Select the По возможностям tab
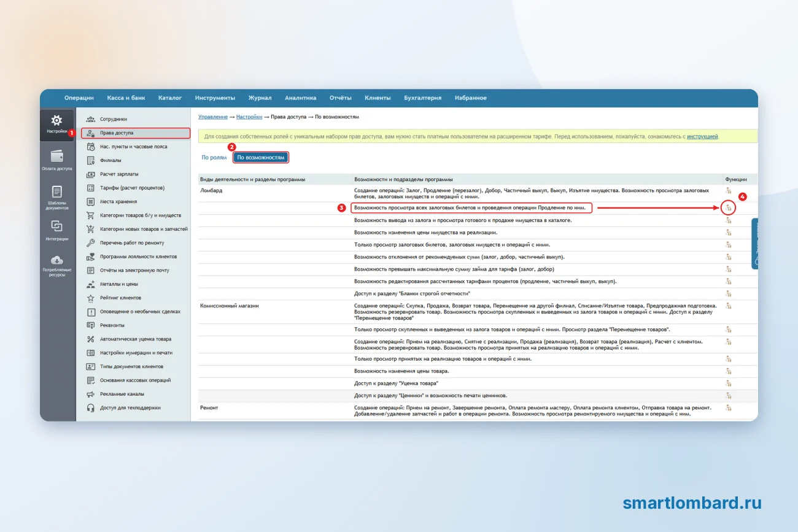 [261, 158]
